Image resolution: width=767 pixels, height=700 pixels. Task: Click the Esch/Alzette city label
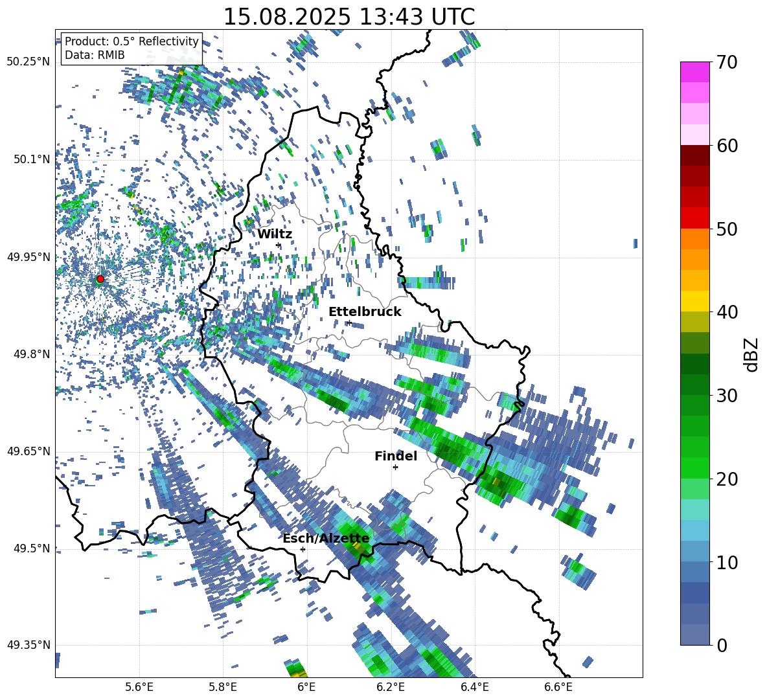pyautogui.click(x=326, y=539)
